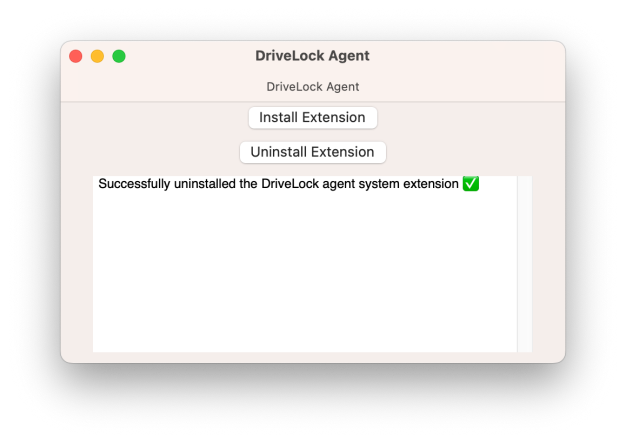Click the Uninstall Extension button

click(313, 152)
